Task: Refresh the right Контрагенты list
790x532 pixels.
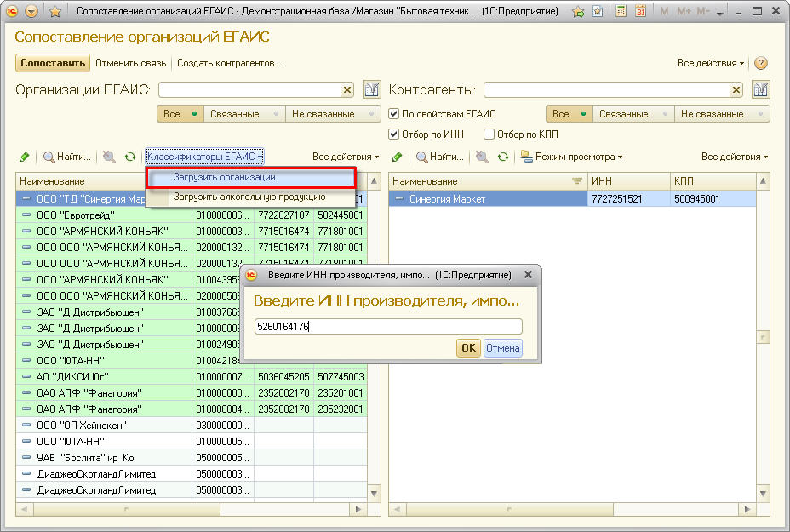Action: (x=503, y=157)
